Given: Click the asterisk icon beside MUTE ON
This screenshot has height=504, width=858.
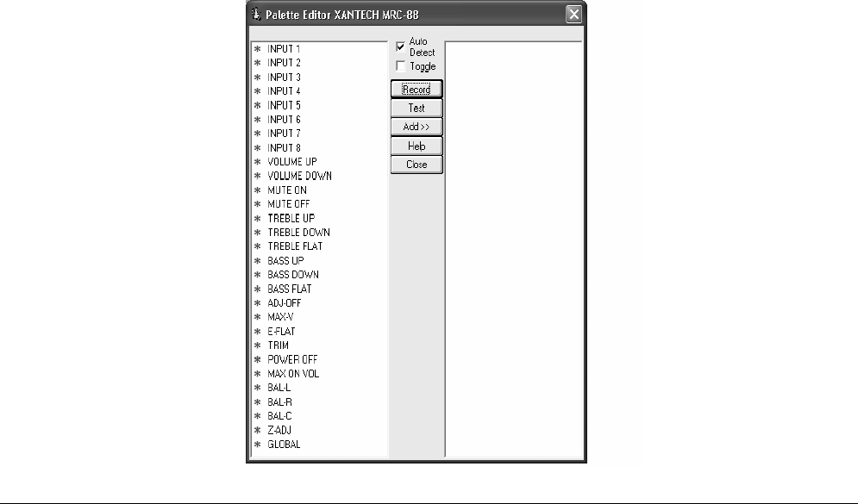Looking at the screenshot, I should click(257, 190).
